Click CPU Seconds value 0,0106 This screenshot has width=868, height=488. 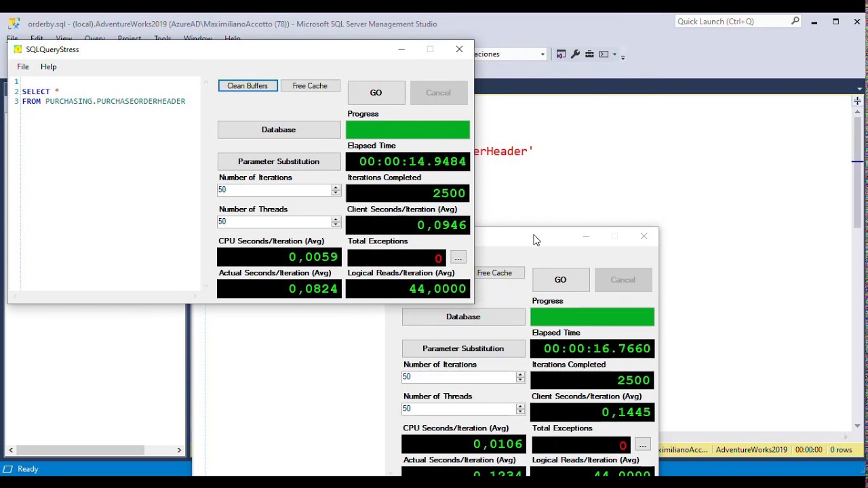pos(463,444)
